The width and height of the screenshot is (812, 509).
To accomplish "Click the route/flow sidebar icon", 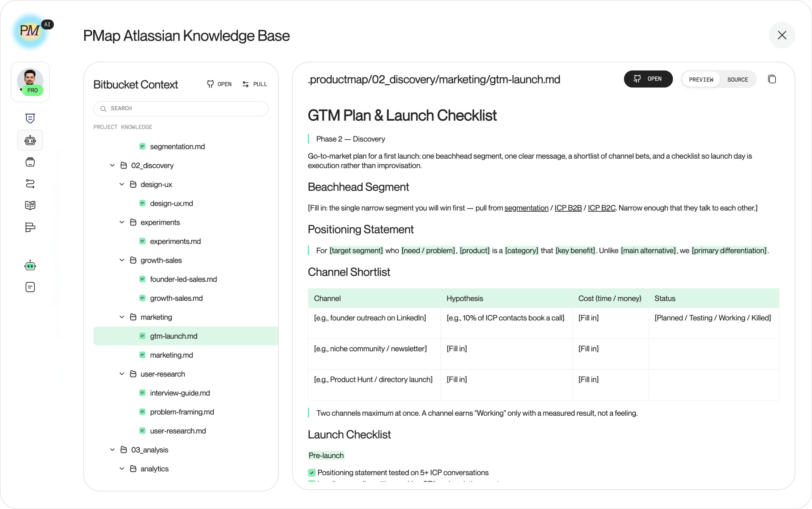I will pyautogui.click(x=30, y=184).
